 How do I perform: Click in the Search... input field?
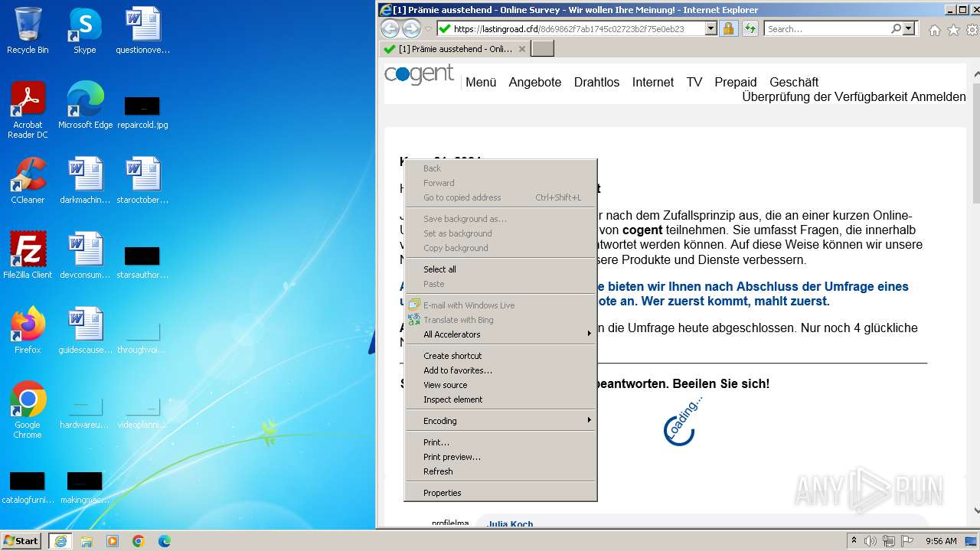coord(826,28)
